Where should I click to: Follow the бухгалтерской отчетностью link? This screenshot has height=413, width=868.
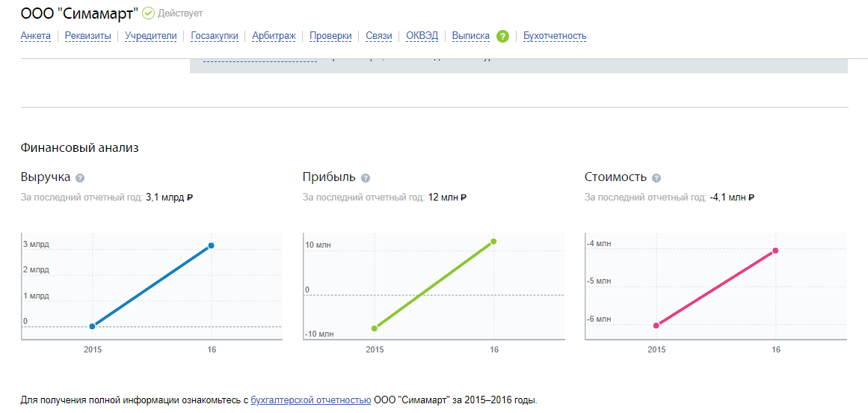pos(310,400)
